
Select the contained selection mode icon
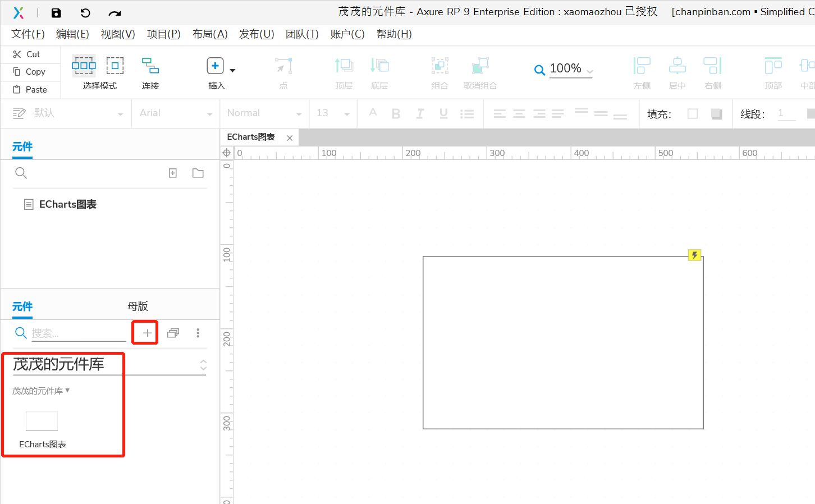pyautogui.click(x=115, y=66)
